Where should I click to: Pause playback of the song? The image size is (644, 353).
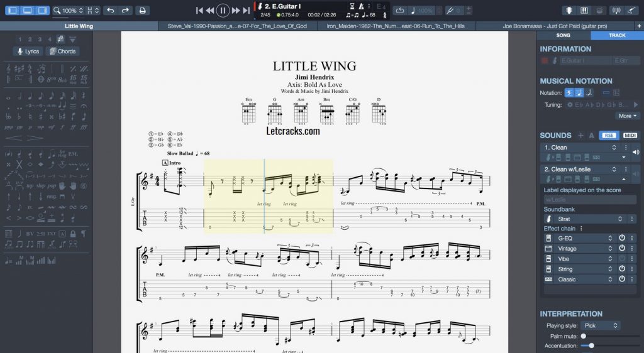[x=223, y=10]
